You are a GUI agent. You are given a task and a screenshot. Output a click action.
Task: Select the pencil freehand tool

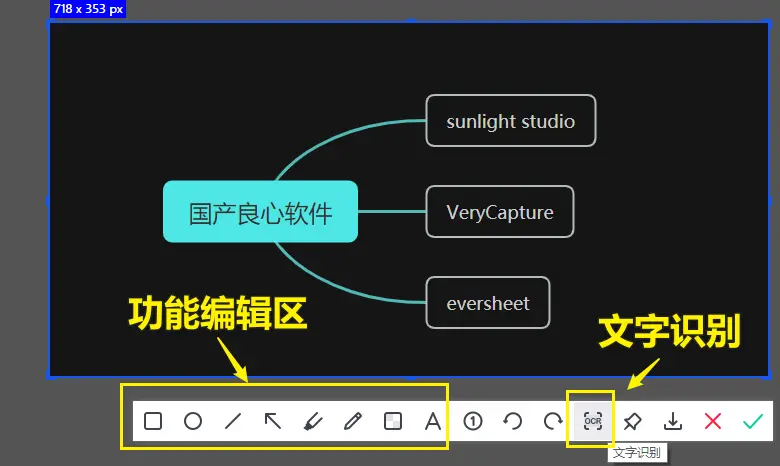[x=352, y=421]
